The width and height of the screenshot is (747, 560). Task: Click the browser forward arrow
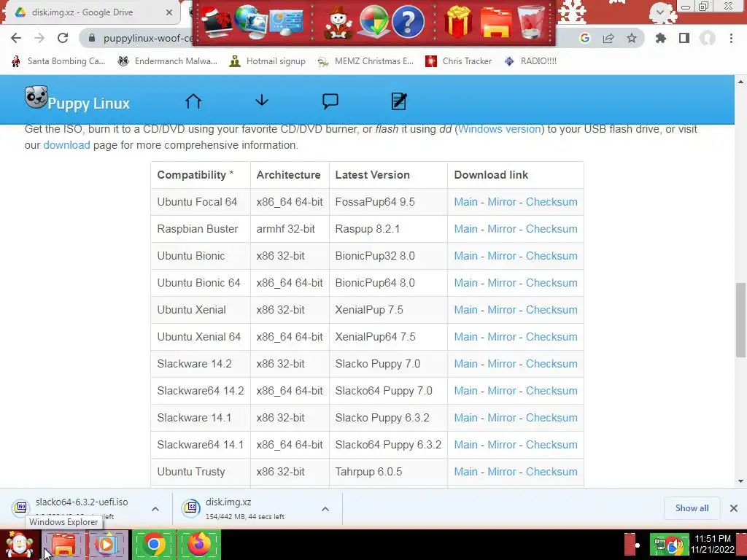[39, 38]
